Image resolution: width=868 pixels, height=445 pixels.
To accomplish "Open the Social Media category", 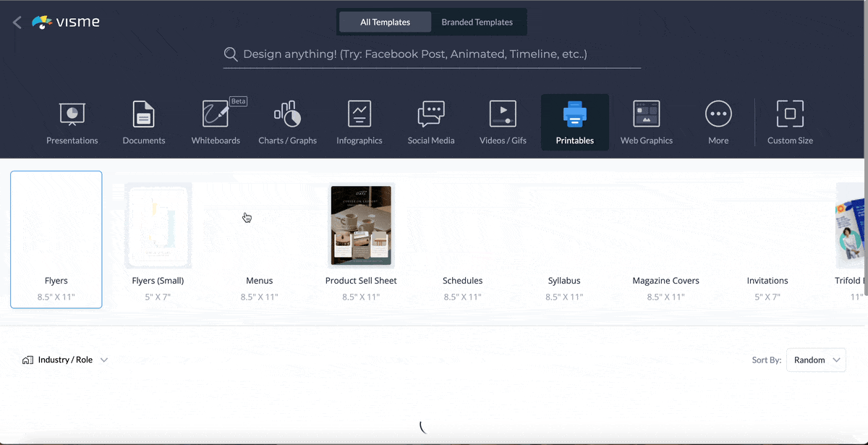I will tap(431, 114).
